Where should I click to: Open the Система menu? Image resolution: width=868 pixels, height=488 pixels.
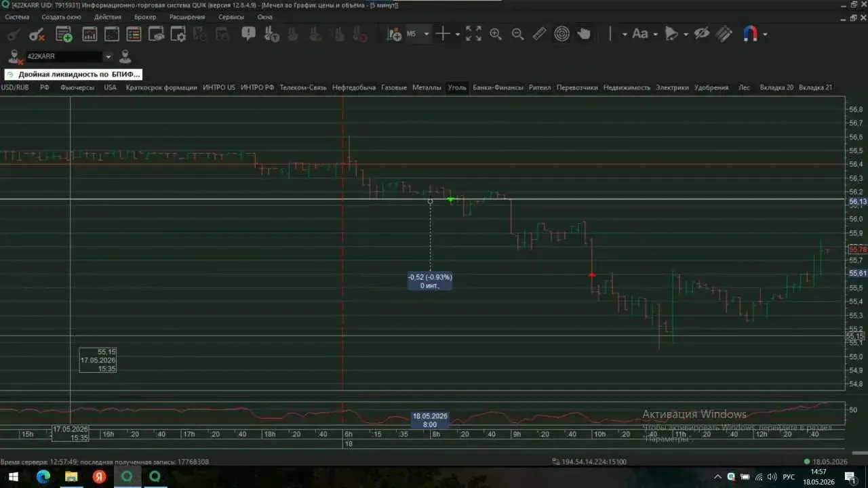(17, 17)
